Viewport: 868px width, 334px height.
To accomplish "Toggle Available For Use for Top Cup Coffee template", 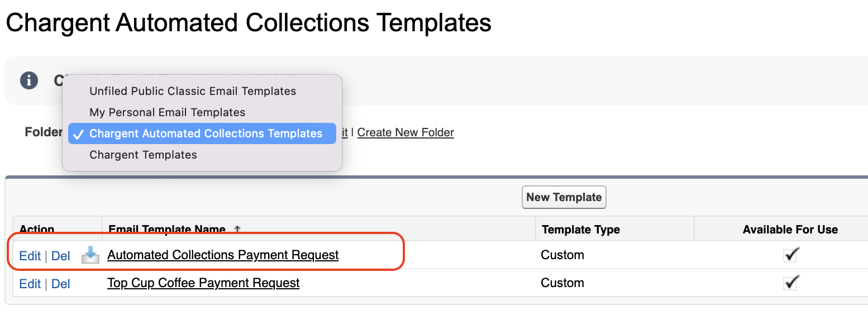I will click(x=791, y=283).
